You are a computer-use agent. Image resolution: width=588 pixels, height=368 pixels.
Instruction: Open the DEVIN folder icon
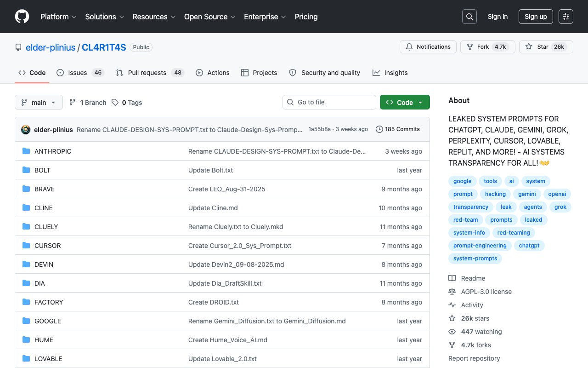pos(26,264)
